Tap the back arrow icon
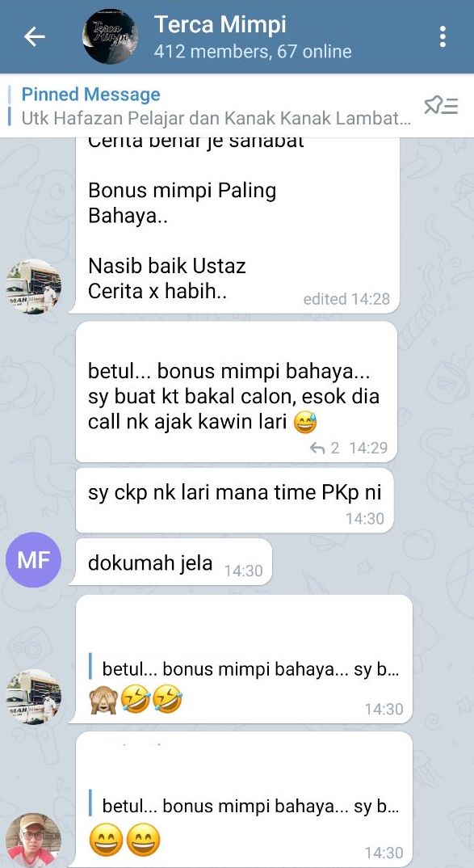The width and height of the screenshot is (474, 868). [34, 36]
